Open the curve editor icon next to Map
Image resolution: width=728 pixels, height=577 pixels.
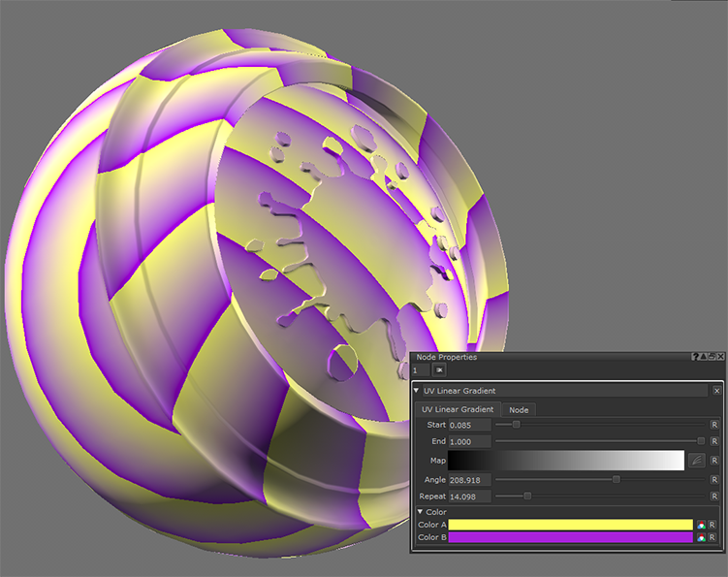tap(696, 461)
